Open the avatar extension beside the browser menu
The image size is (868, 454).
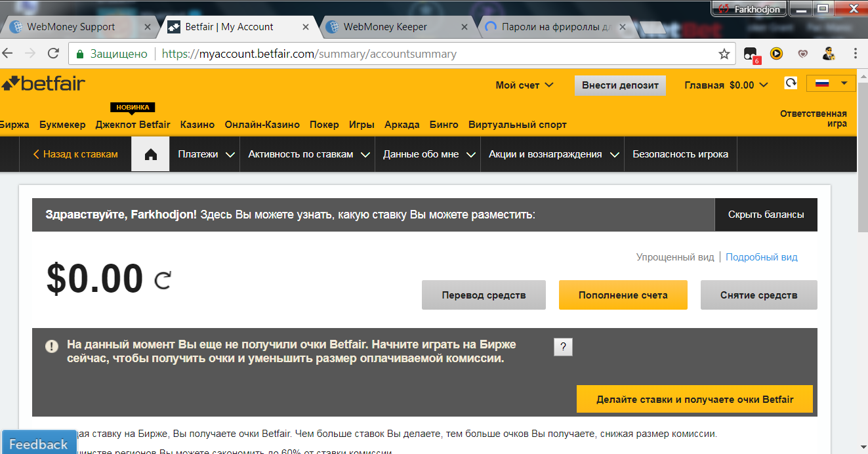point(829,54)
